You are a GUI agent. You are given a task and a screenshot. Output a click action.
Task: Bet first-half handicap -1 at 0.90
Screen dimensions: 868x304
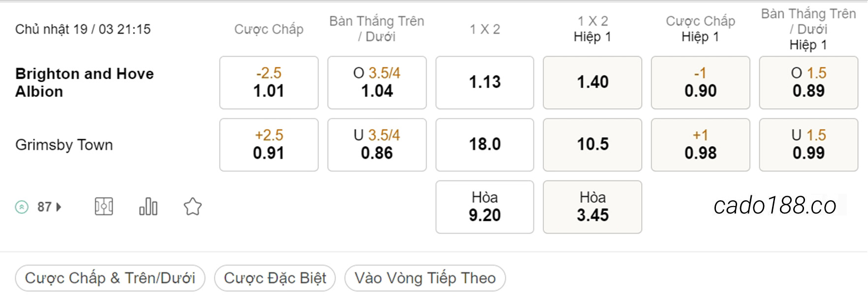tap(701, 83)
